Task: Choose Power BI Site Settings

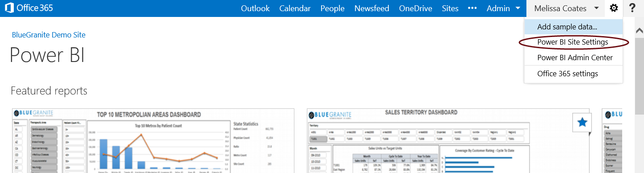Action: (573, 42)
